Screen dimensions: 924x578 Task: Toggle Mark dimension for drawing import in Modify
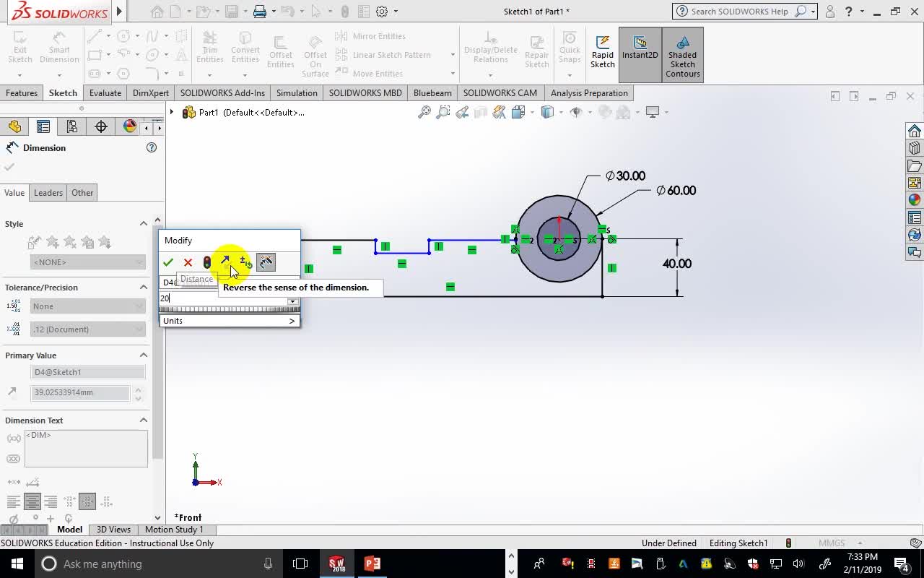click(266, 262)
